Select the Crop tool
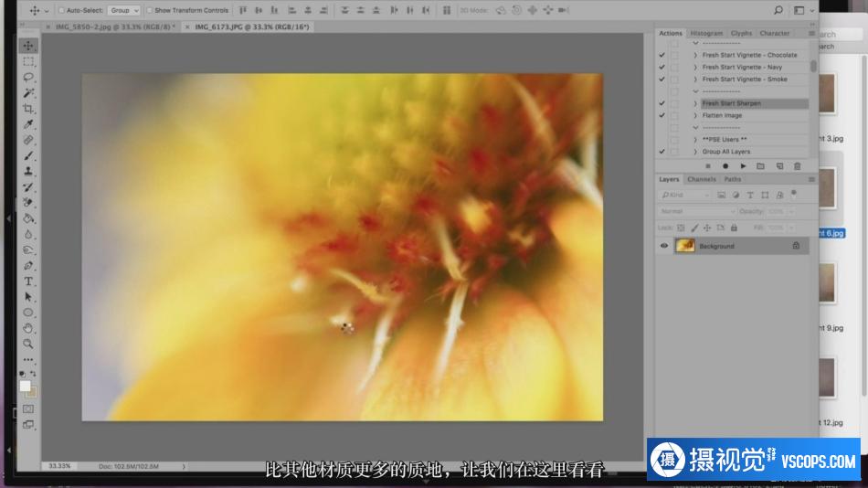Screen dimensions: 868x488 28,109
